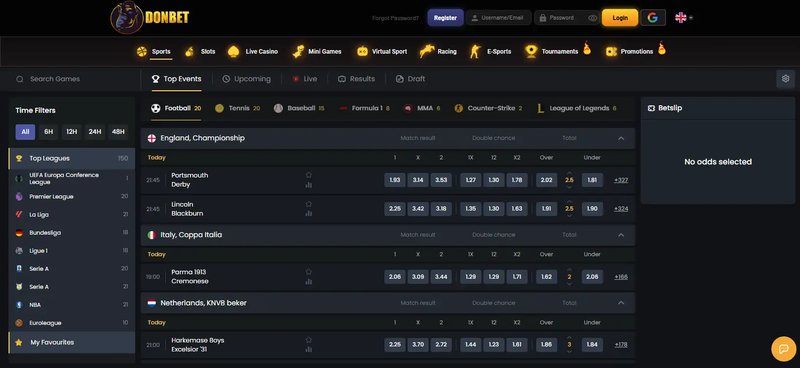Open Virtual Sport
Screen dimensions: 800x368
(x=382, y=51)
